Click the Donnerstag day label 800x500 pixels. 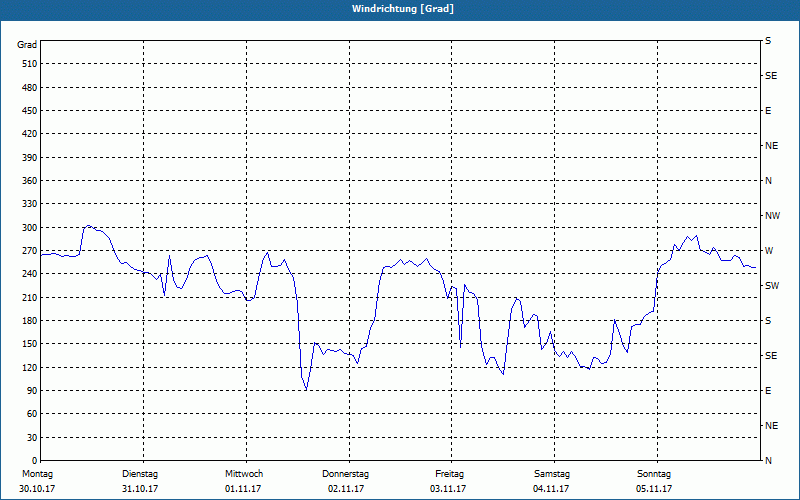click(345, 474)
